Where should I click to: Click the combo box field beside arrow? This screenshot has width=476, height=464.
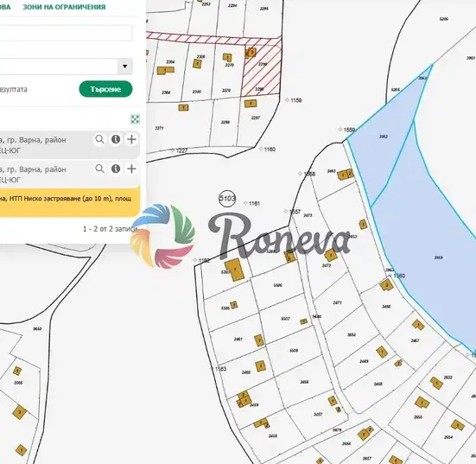pyautogui.click(x=59, y=67)
